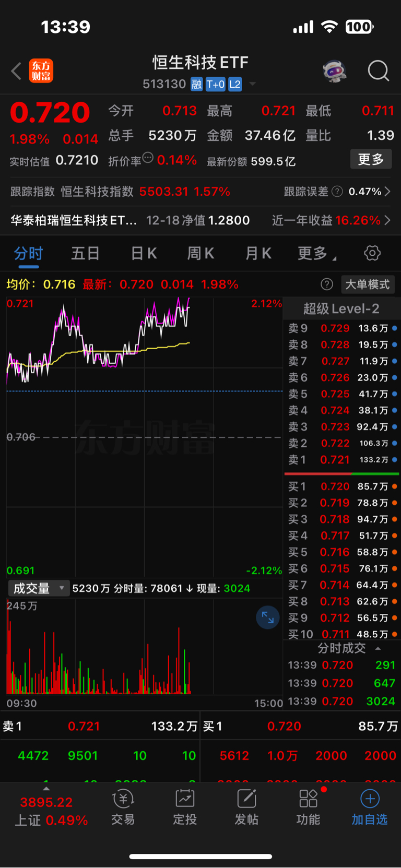Collapse the 分时成交 section arrow
Viewport: 401px width, 868px height.
(378, 648)
